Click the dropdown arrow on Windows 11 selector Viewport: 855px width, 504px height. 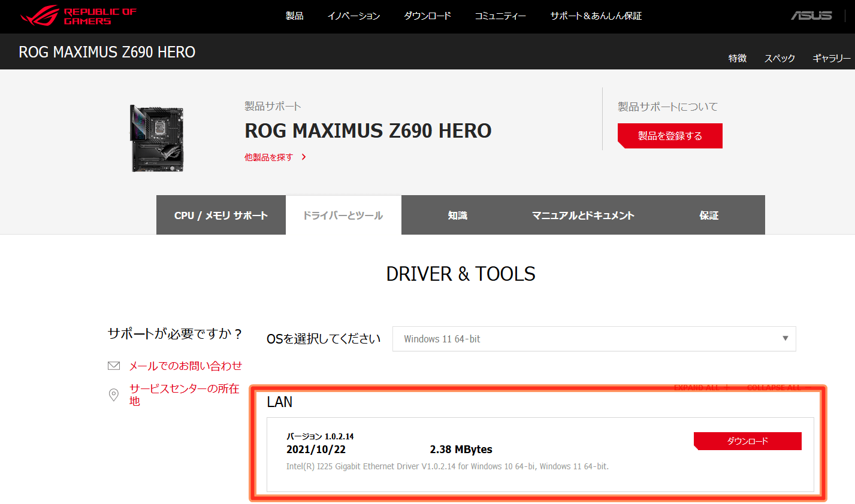[785, 339]
